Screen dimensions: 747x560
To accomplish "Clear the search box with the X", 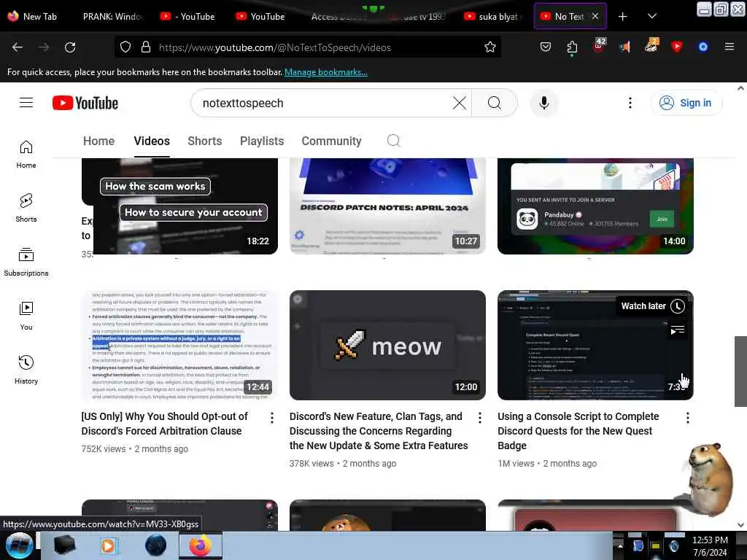I will pyautogui.click(x=460, y=103).
